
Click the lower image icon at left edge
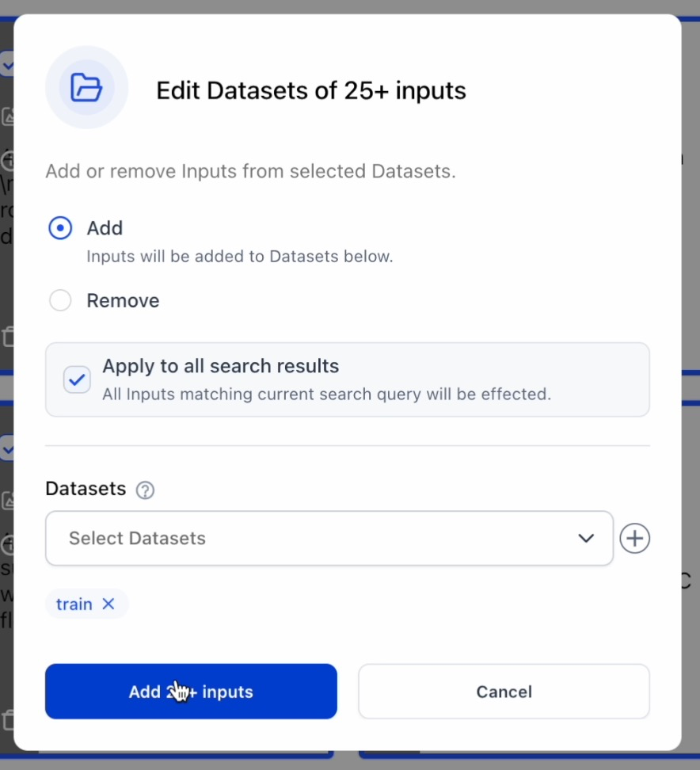click(x=8, y=501)
